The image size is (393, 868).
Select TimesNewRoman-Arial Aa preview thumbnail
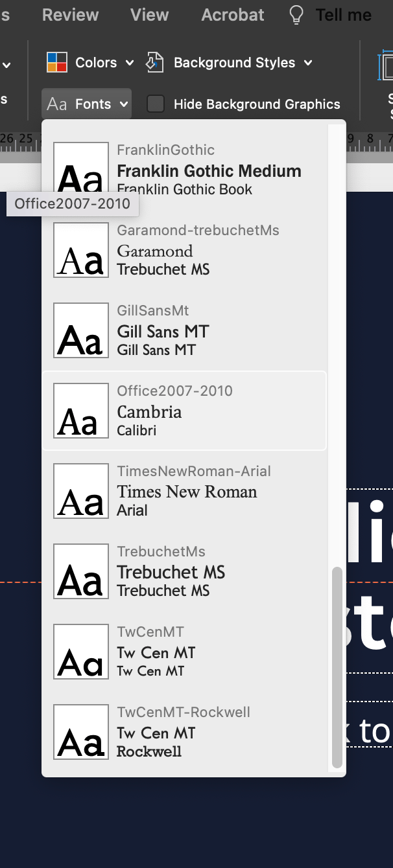click(81, 491)
